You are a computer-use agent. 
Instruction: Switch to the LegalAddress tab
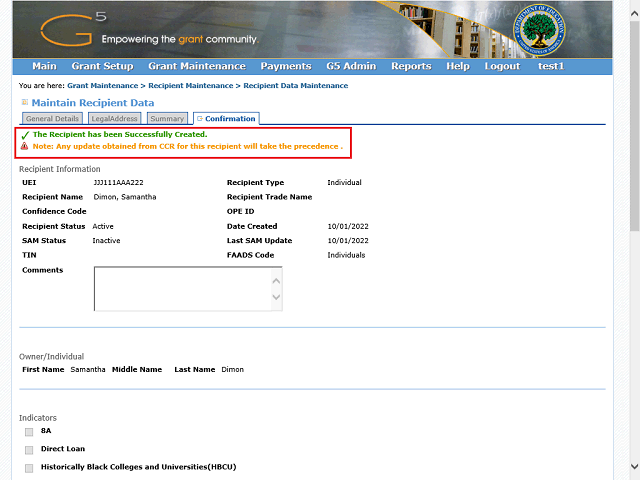click(114, 119)
